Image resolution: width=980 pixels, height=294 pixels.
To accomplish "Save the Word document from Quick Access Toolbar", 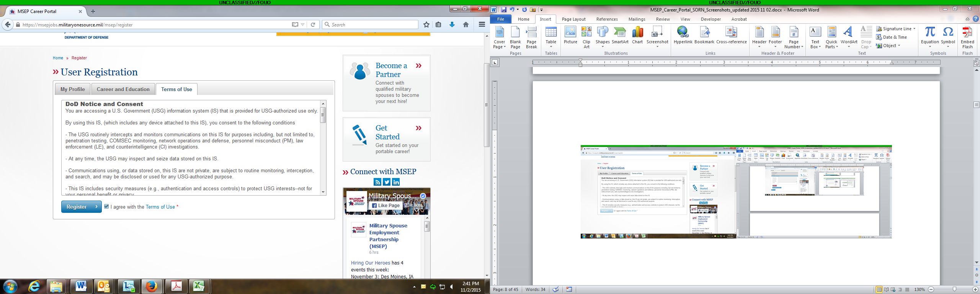I will click(503, 10).
